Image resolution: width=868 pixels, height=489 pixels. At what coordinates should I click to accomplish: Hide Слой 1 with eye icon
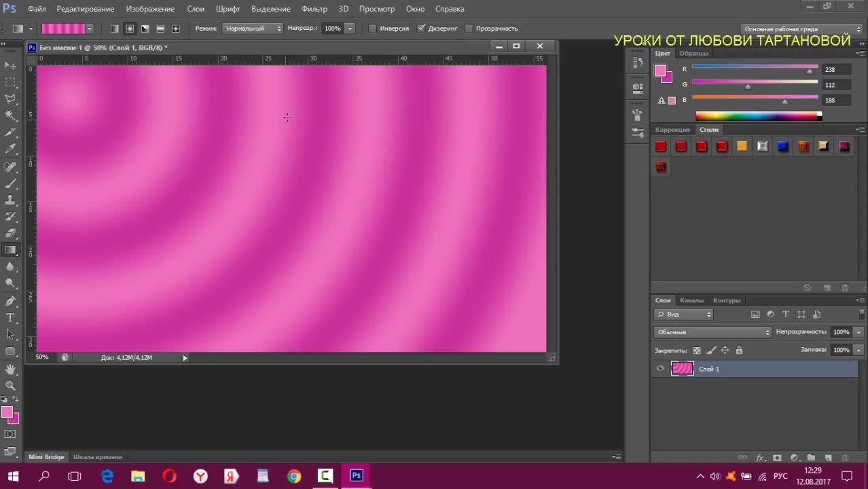(660, 369)
